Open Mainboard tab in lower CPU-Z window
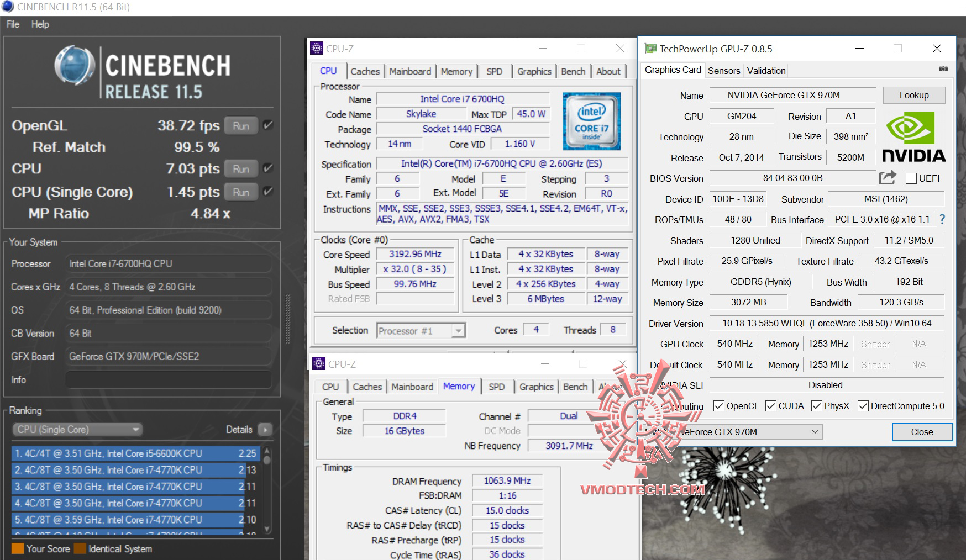966x560 pixels. (x=412, y=387)
